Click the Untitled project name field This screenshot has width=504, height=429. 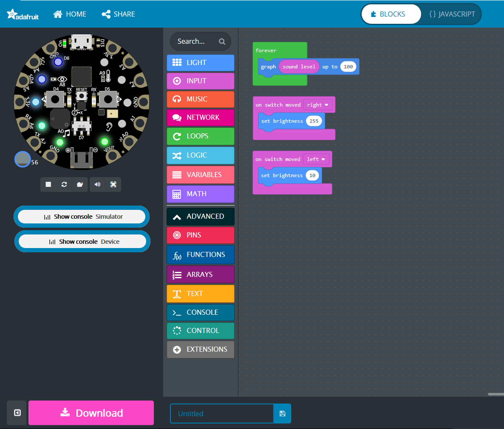tap(221, 413)
